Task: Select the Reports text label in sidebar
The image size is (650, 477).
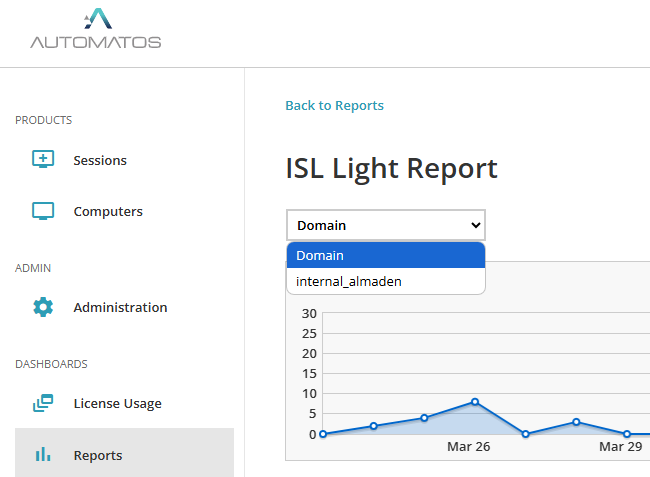Action: coord(98,455)
